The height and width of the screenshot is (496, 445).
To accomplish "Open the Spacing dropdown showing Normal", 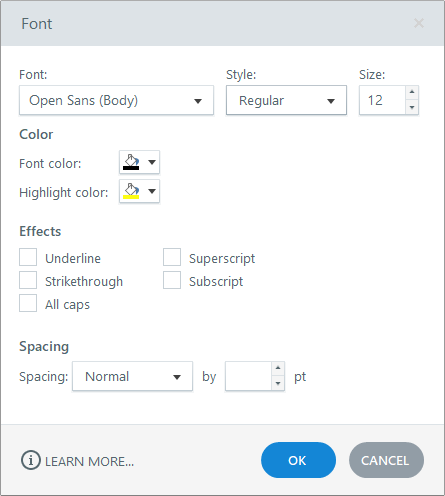I will point(132,376).
